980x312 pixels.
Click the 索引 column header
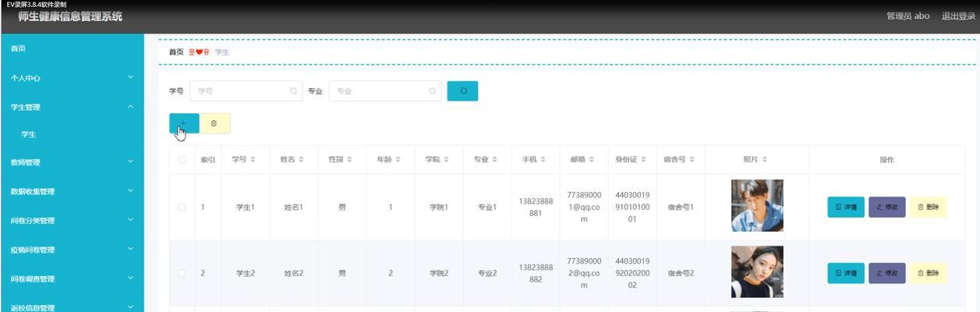[x=208, y=160]
